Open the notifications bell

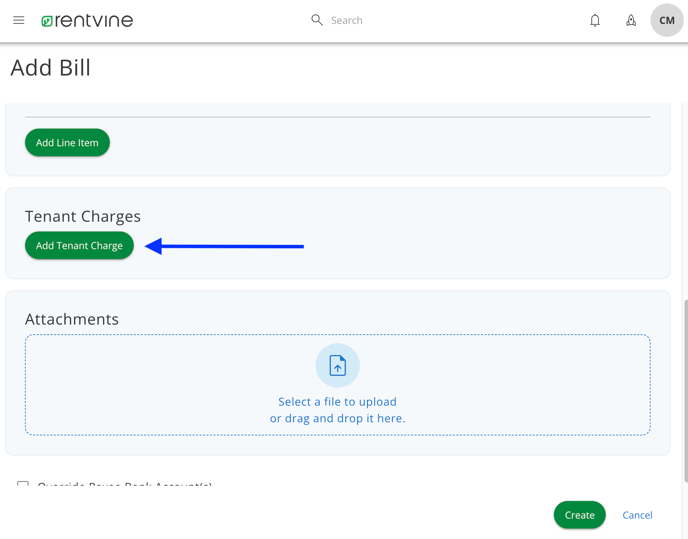(x=595, y=20)
